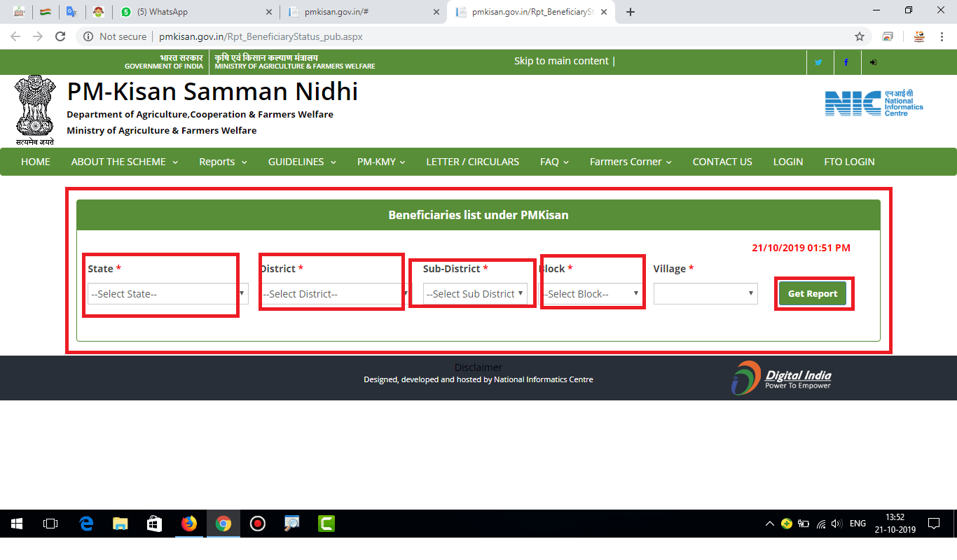Go to HOME in the navigation bar

click(36, 162)
